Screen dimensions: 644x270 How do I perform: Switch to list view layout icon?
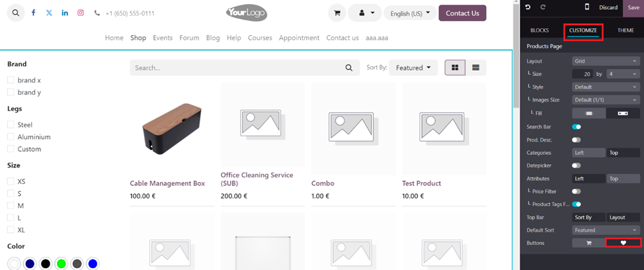(x=475, y=67)
